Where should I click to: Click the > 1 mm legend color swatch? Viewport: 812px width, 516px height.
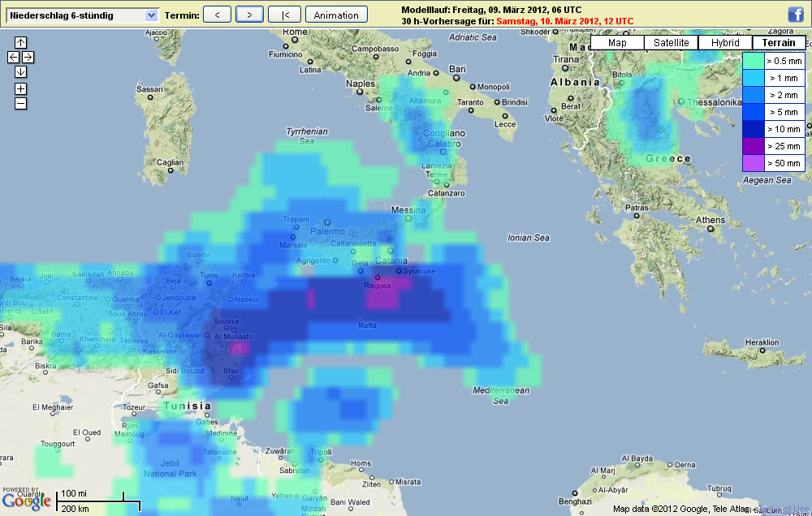point(754,78)
